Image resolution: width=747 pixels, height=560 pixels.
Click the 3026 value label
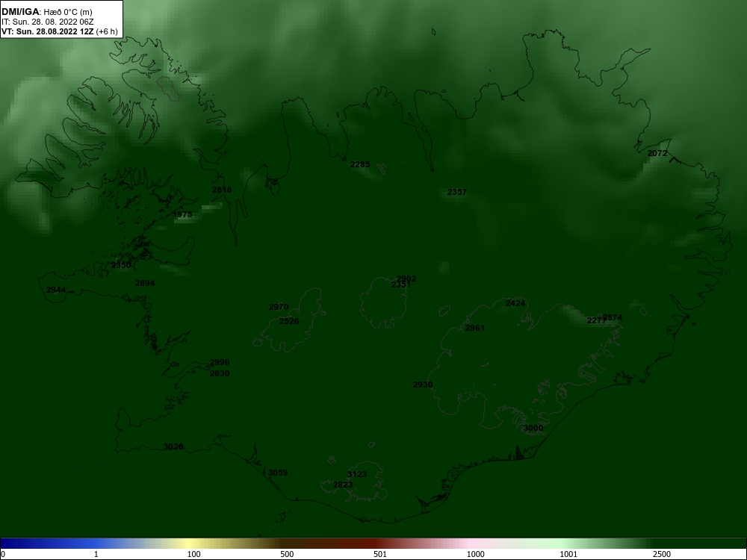pos(173,447)
